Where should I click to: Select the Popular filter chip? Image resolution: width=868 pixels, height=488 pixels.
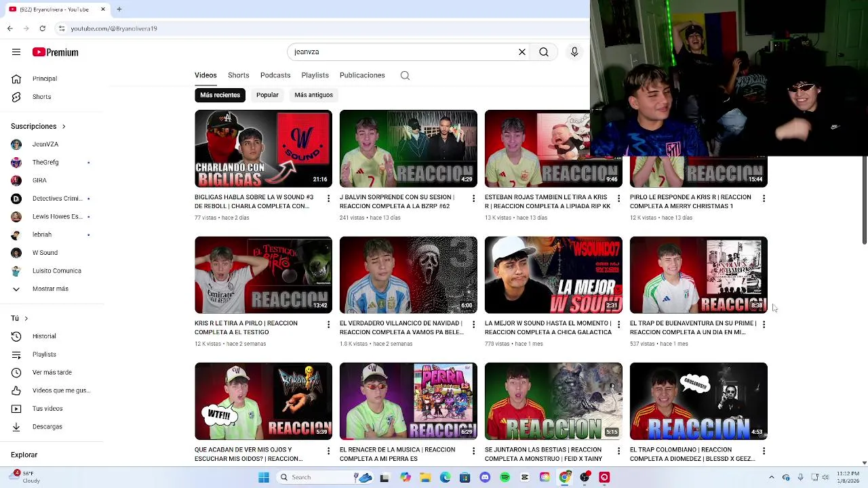tap(267, 95)
